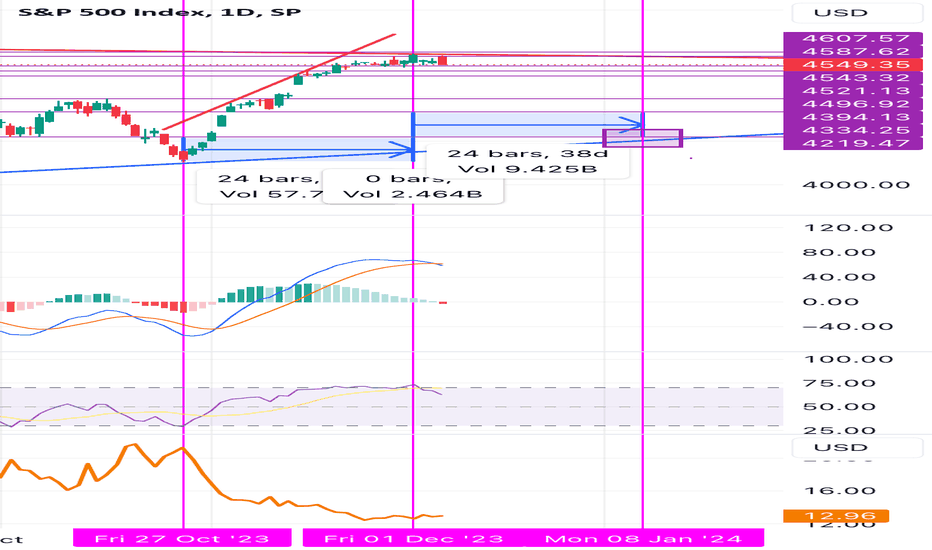Click the '24 bars, Vol 57.7' date range label
The image size is (932, 550).
point(260,186)
